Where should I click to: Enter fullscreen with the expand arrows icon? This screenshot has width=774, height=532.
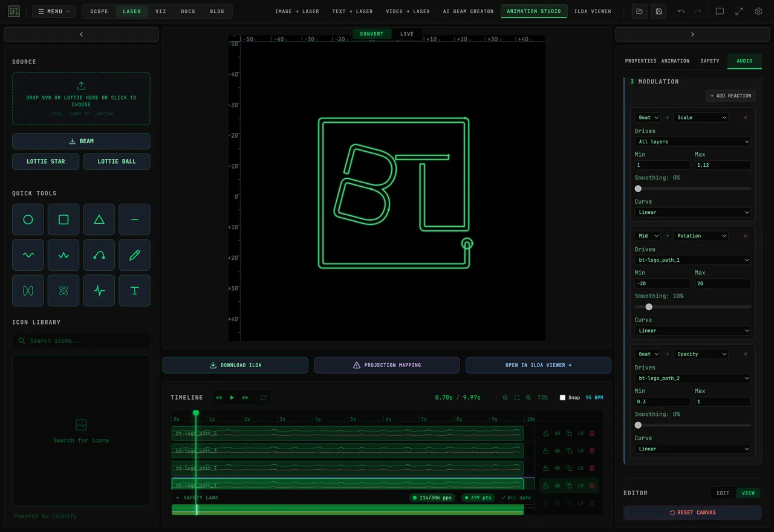pos(739,11)
